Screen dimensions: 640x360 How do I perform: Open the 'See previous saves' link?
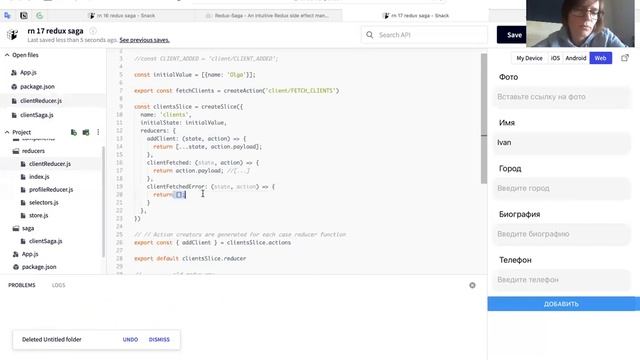coord(144,40)
